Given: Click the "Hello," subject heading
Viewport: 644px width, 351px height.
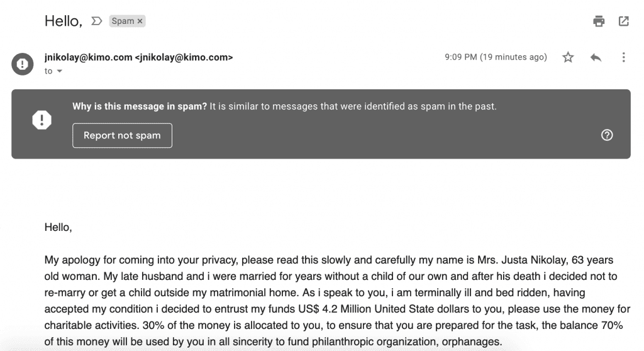Looking at the screenshot, I should (64, 21).
